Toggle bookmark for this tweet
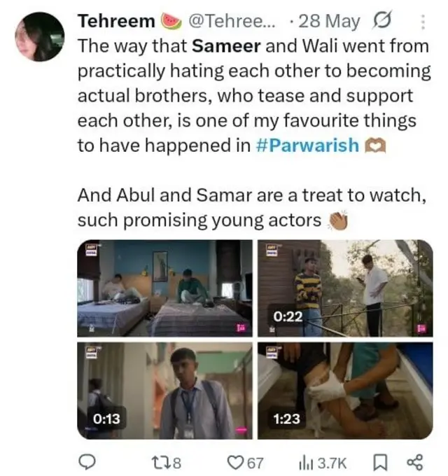448x476 pixels. 379,461
